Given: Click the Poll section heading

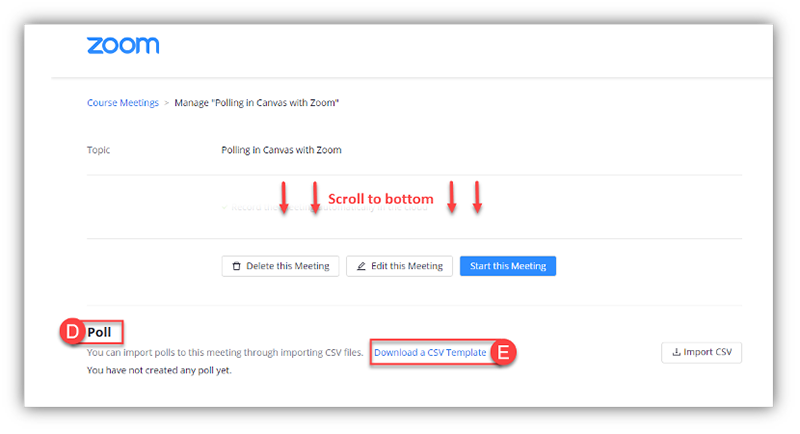Looking at the screenshot, I should pos(99,332).
